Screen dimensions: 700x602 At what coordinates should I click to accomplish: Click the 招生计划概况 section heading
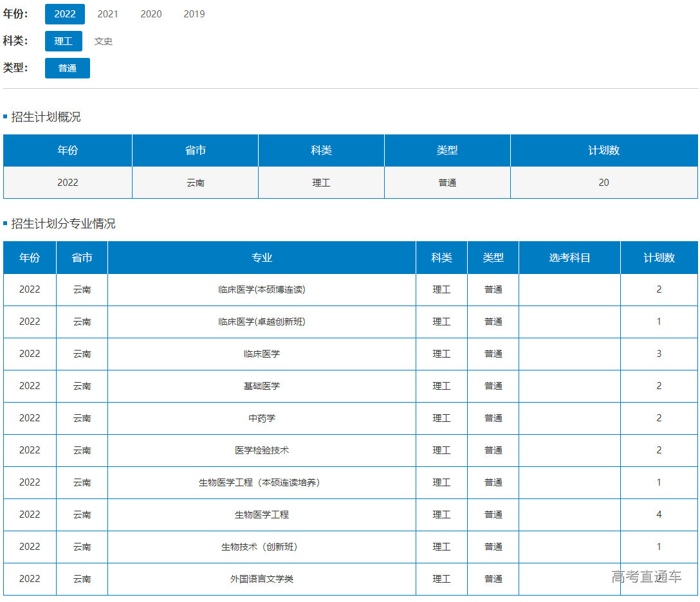(46, 117)
